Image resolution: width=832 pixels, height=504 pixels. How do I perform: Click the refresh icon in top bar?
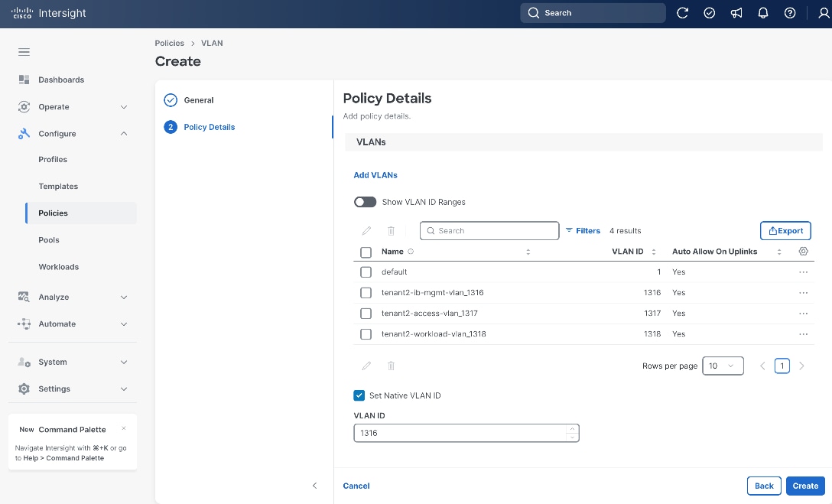click(x=682, y=13)
